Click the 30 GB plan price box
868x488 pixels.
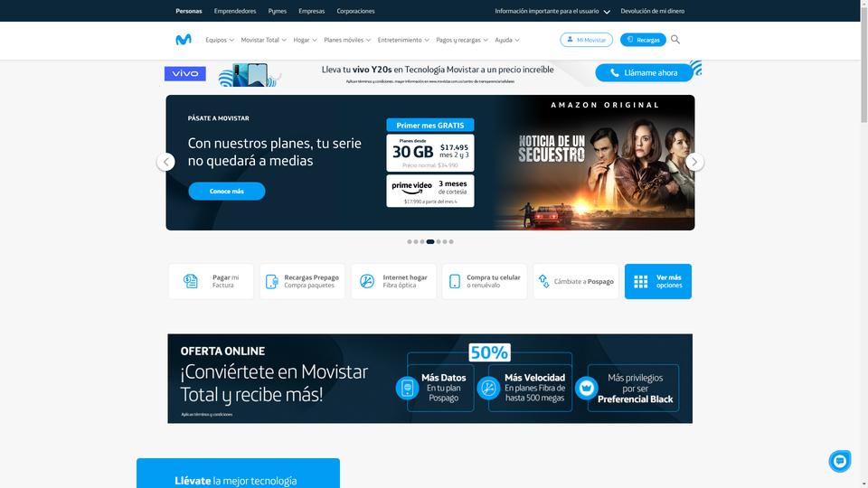[x=430, y=153]
